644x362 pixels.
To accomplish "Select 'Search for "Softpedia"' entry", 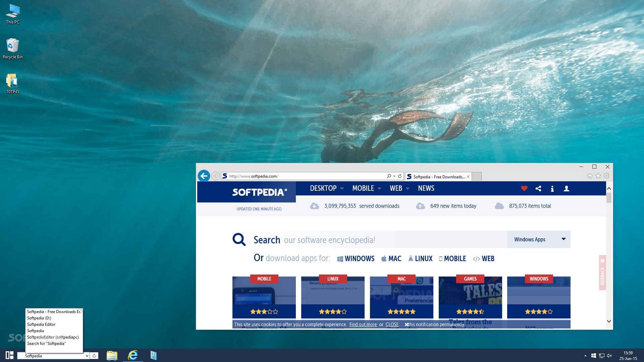I will coord(54,344).
